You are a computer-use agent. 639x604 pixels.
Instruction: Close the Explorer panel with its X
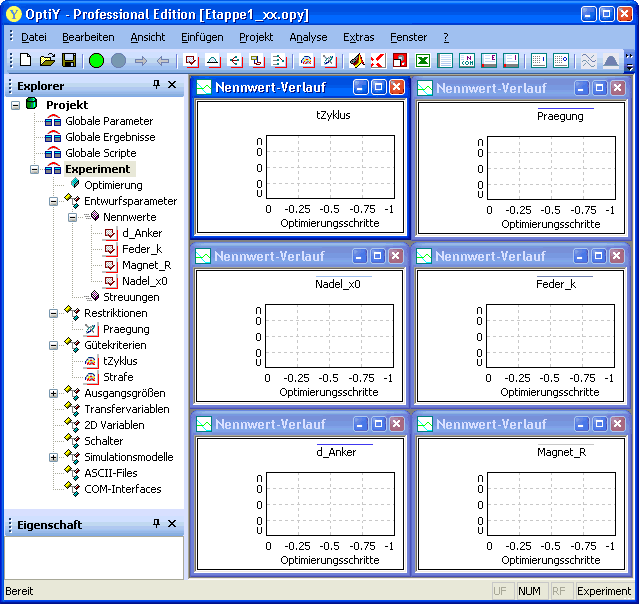point(172,86)
